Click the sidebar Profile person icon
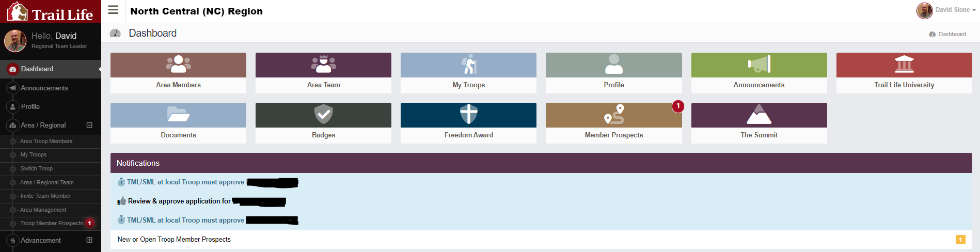Screen dimensions: 980x252 (12, 107)
